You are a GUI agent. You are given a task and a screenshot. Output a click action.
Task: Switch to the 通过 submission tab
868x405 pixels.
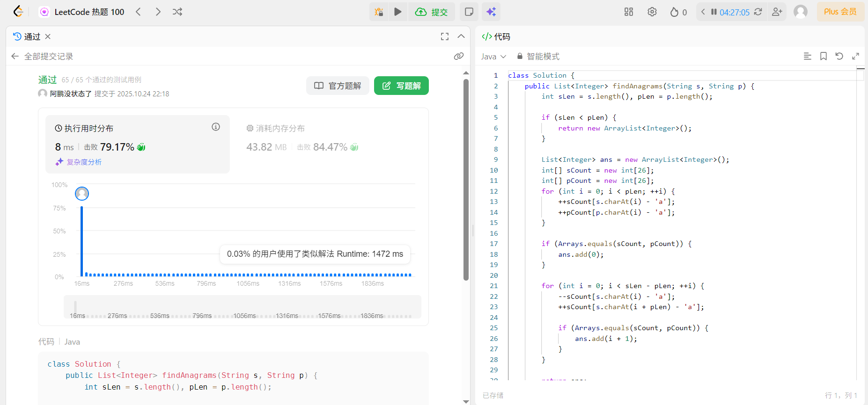(27, 36)
